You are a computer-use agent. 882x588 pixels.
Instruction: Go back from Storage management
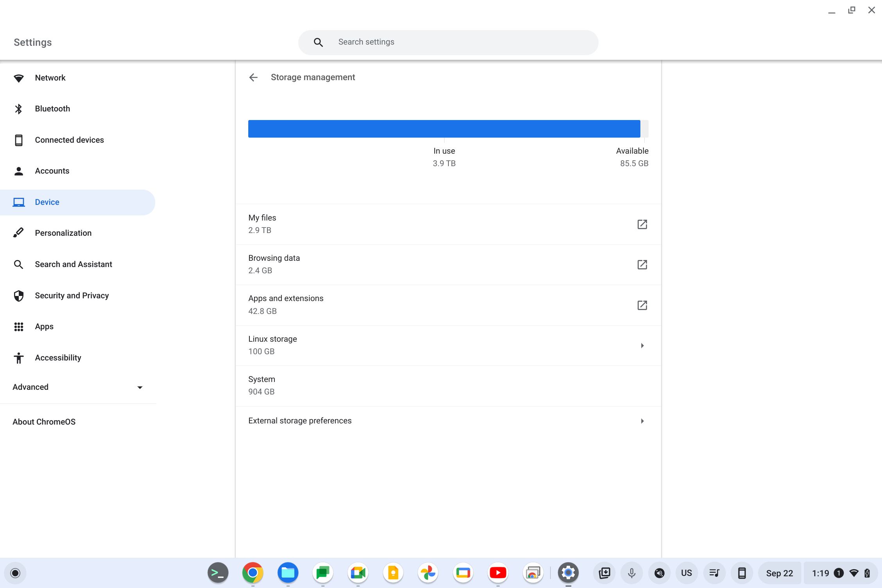pos(253,77)
